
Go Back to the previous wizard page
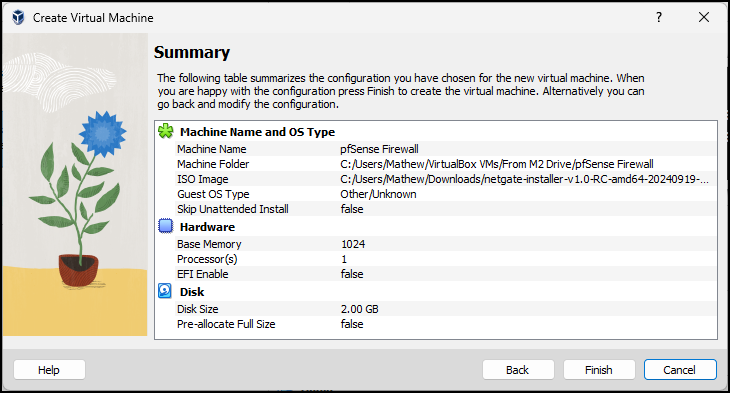[518, 370]
